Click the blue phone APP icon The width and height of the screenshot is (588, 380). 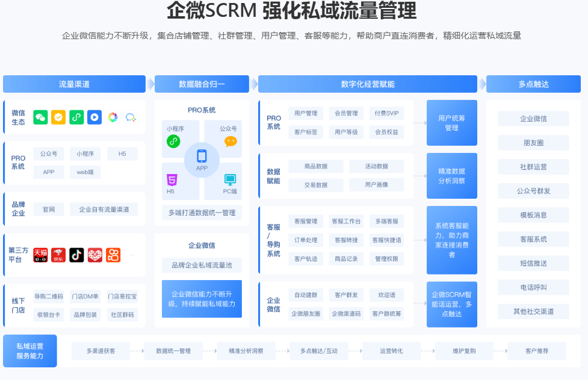(x=202, y=157)
